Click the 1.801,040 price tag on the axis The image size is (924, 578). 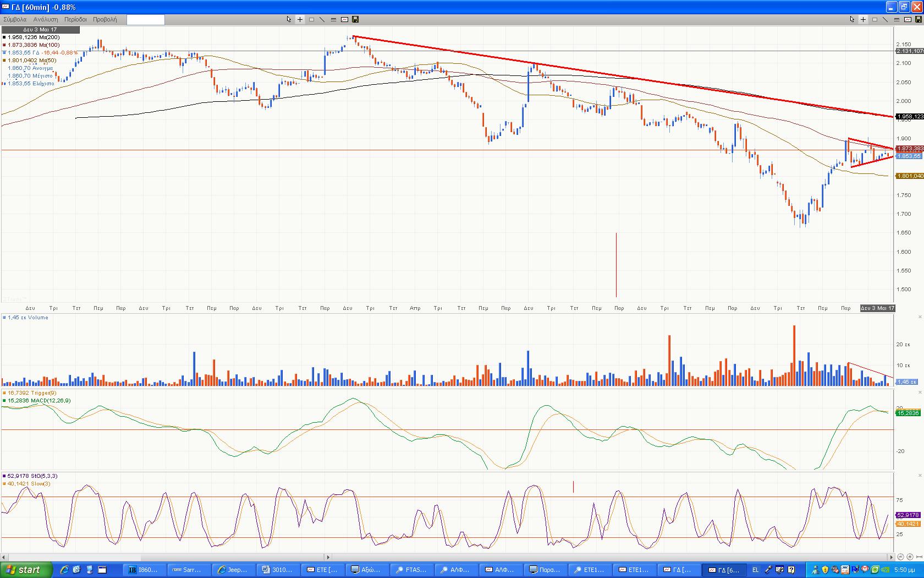click(x=910, y=176)
